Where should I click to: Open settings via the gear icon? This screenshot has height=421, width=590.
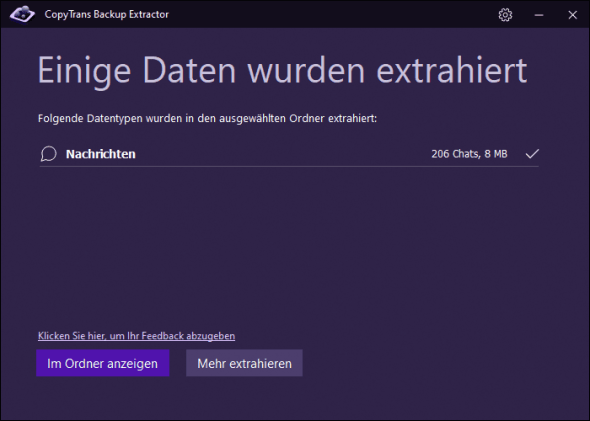pyautogui.click(x=505, y=15)
